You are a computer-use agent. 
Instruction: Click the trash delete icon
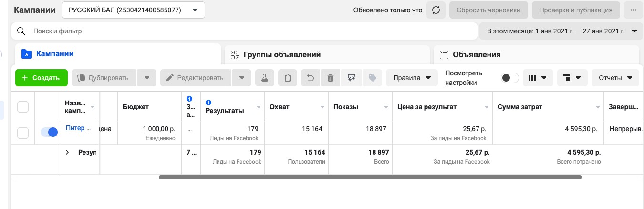[x=331, y=78]
